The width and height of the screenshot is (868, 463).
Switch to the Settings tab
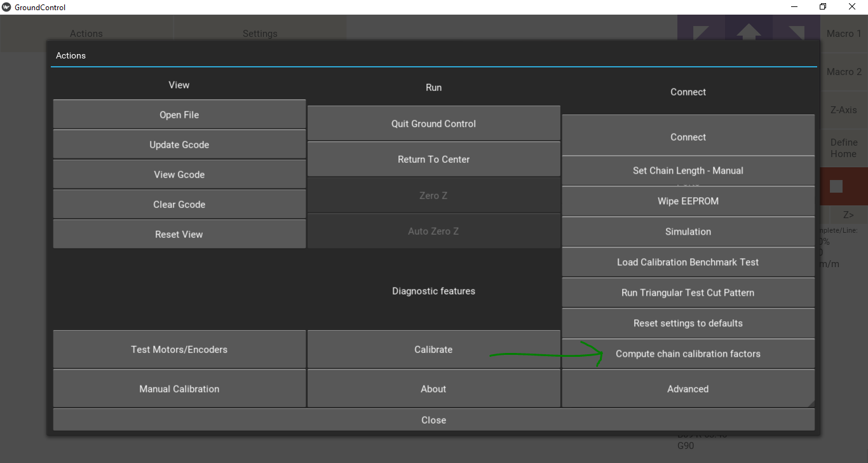[260, 34]
